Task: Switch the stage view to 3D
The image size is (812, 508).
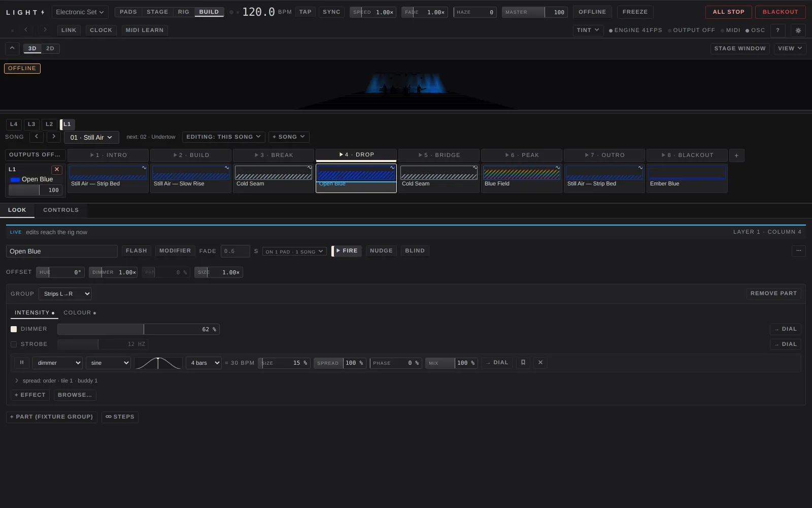Action: 32,49
